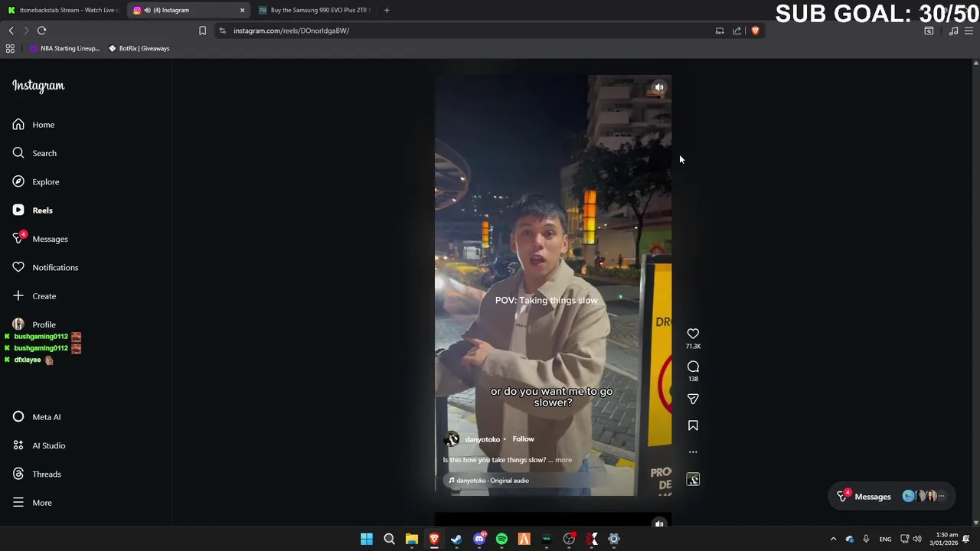Toggle the browser sidebar panel icon
Image resolution: width=980 pixels, height=551 pixels.
point(929,31)
